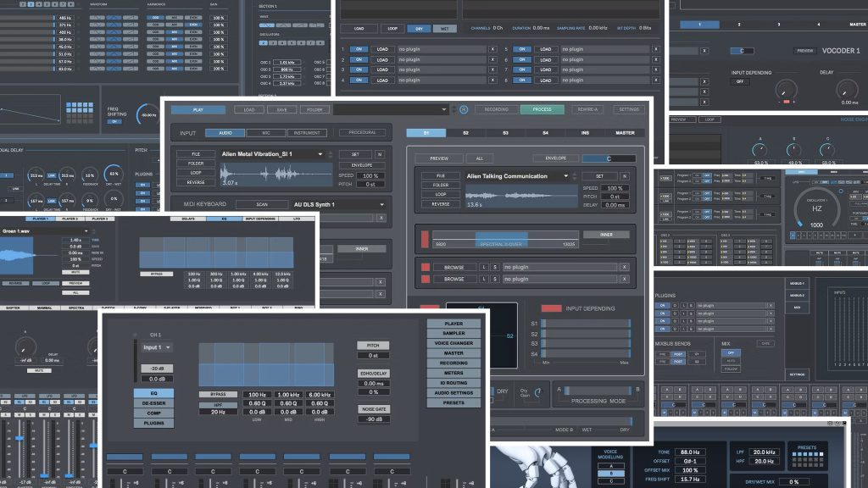Select the Comp module in the channel list

tap(155, 413)
